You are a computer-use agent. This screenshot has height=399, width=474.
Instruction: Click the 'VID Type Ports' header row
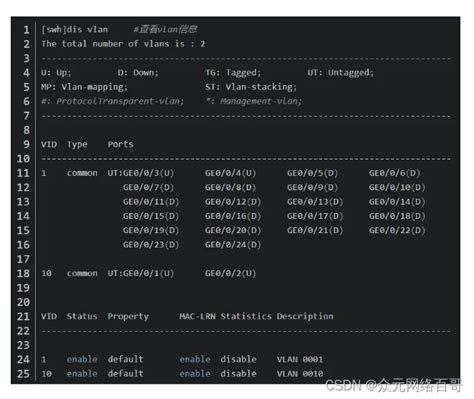(x=87, y=144)
